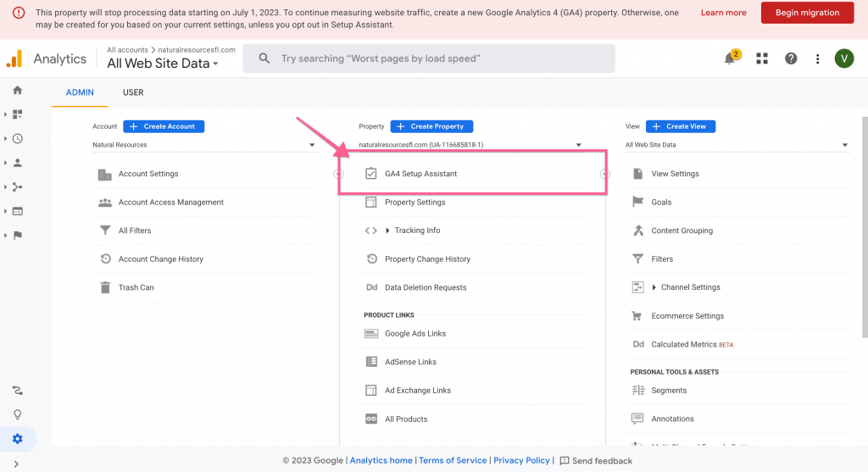The height and width of the screenshot is (472, 868).
Task: Open the Home icon in the sidebar
Action: (x=17, y=90)
